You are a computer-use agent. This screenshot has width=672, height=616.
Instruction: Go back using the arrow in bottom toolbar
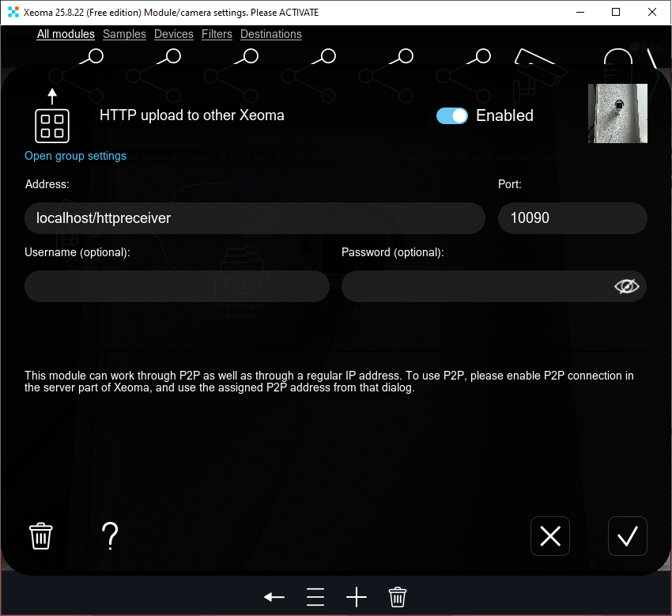(274, 597)
